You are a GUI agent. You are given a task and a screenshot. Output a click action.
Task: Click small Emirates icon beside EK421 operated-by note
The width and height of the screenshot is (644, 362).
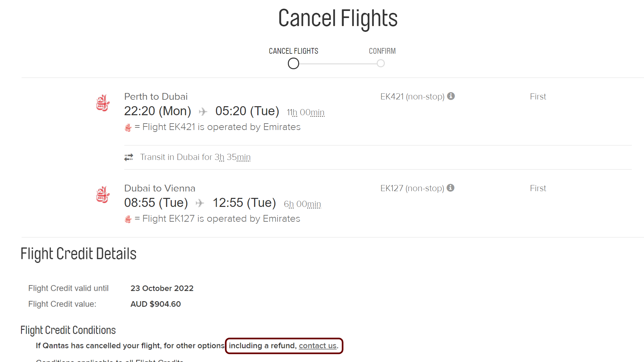point(128,127)
